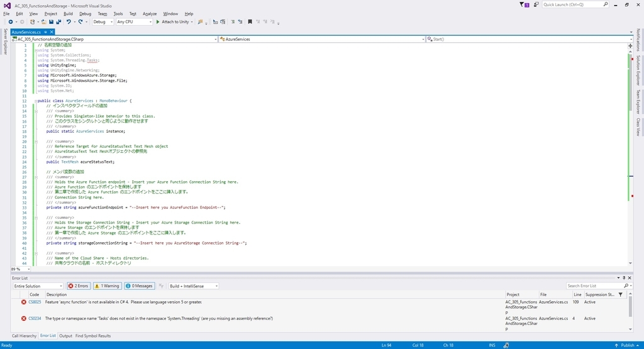Click the split editor icon above the vertical scrollbar
The height and width of the screenshot is (349, 644).
tap(630, 46)
